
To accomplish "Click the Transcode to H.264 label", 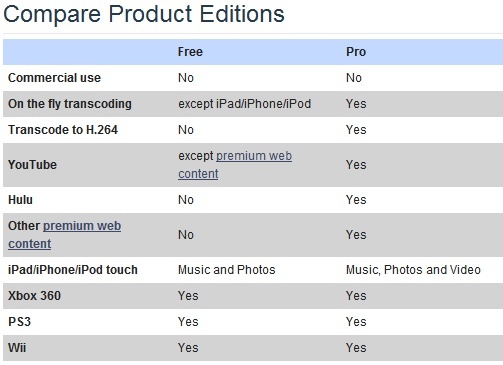I will [x=63, y=130].
